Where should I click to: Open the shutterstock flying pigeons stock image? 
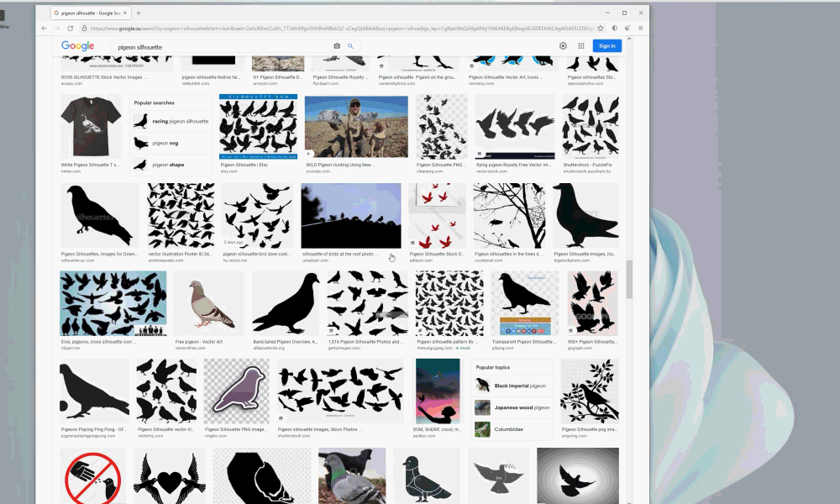(x=341, y=391)
